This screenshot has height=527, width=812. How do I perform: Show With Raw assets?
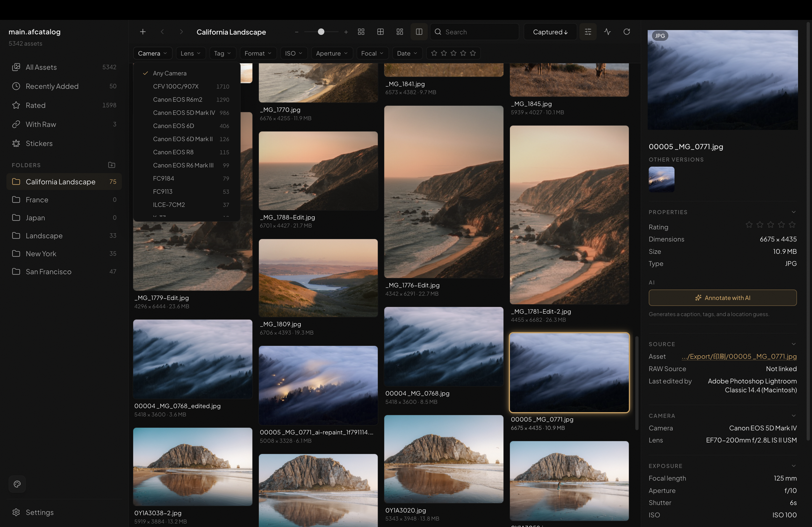(x=64, y=125)
